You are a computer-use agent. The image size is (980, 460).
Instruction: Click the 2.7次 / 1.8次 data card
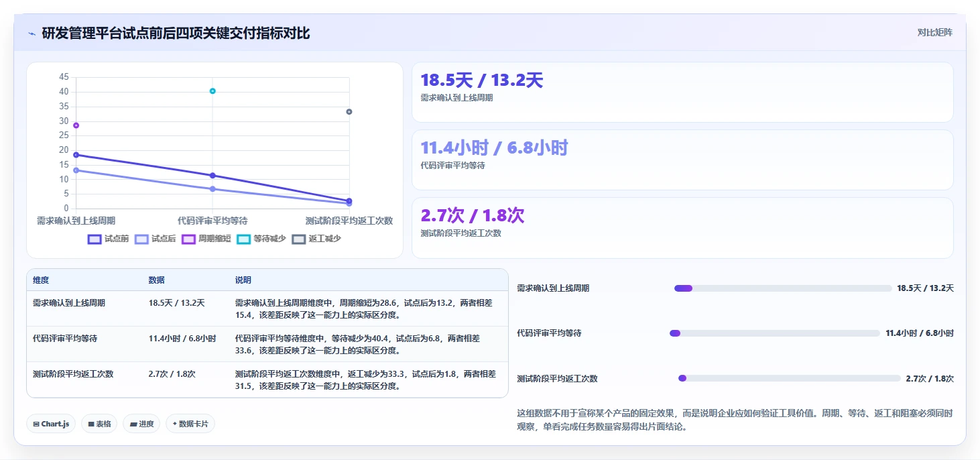(x=682, y=227)
